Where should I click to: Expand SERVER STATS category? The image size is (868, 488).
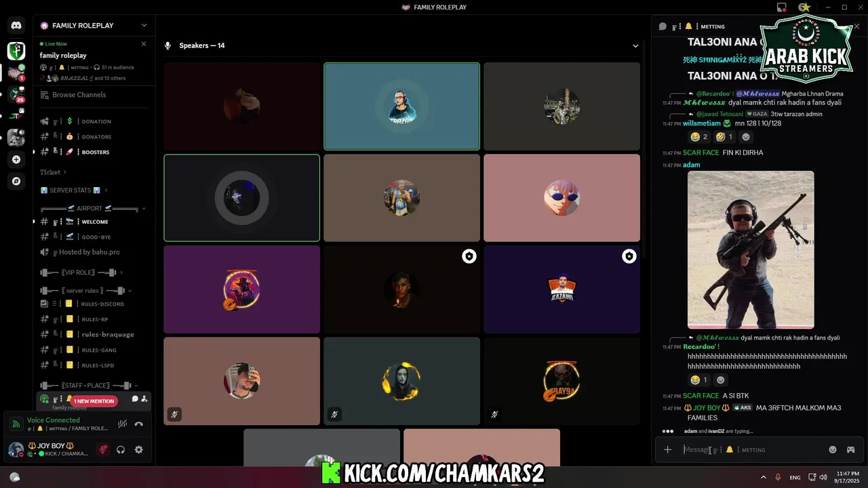(x=73, y=190)
